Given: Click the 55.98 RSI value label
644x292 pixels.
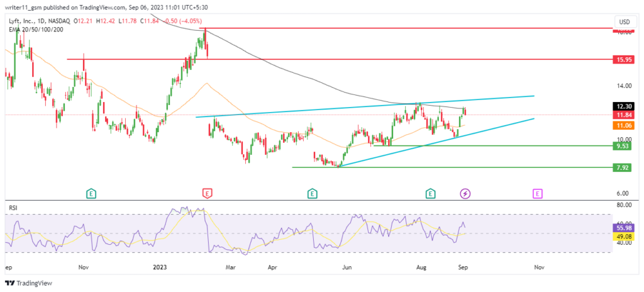Looking at the screenshot, I should coord(623,227).
